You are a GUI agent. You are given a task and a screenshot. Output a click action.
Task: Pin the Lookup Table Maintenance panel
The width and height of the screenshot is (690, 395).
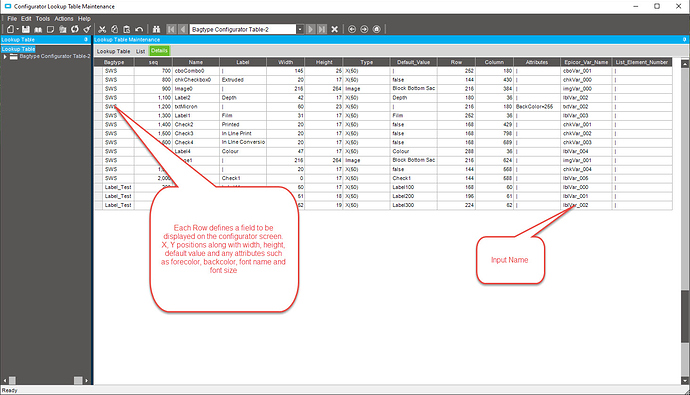684,40
